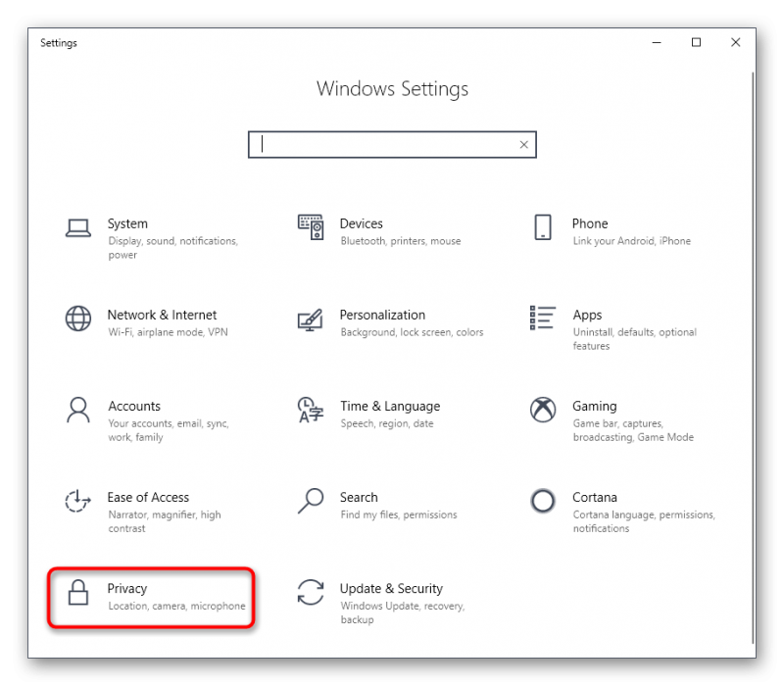Click 'Uninstall, defaults, optional features' description
Image resolution: width=784 pixels, height=686 pixels.
click(x=634, y=339)
